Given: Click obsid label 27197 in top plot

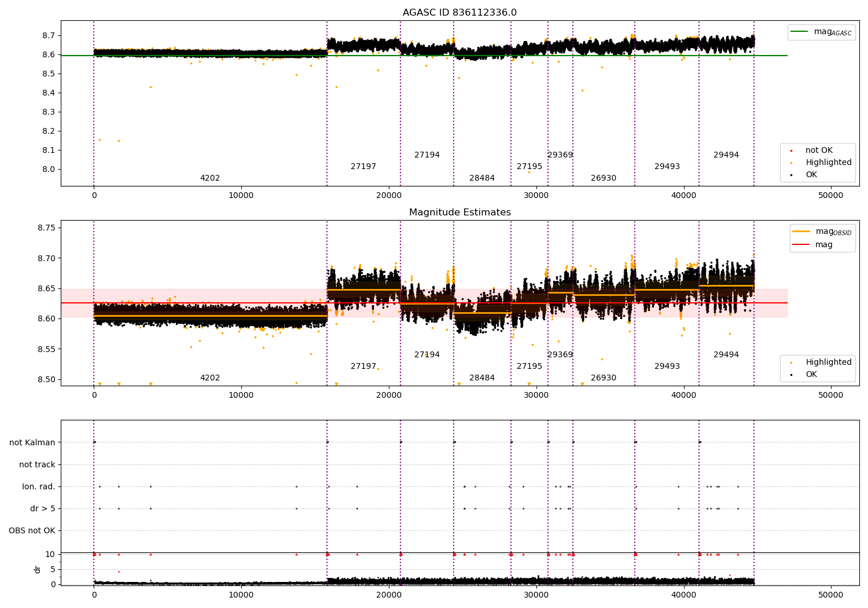Looking at the screenshot, I should pos(363,167).
